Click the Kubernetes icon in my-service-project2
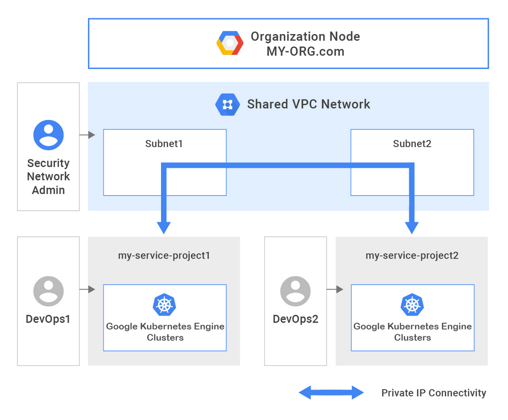Screen dimensions: 508x420 [412, 305]
